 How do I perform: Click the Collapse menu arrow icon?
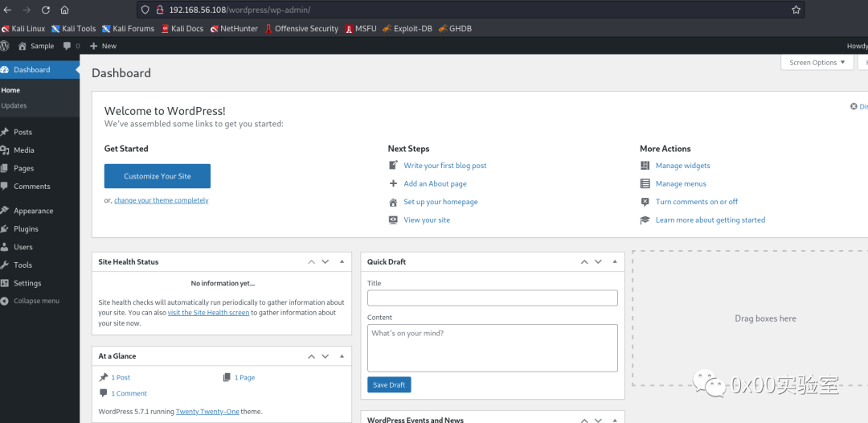(x=5, y=302)
